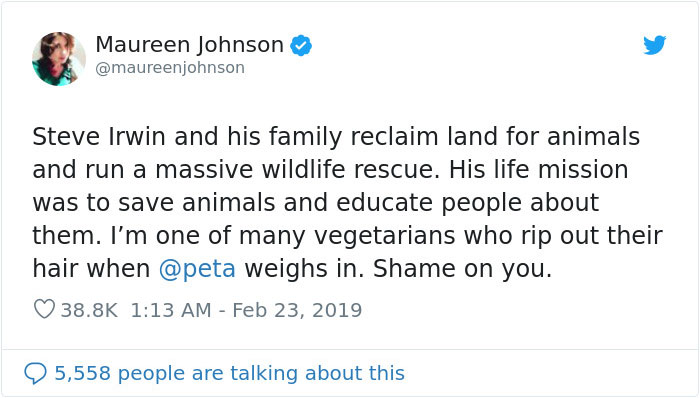The width and height of the screenshot is (700, 398).
Task: Follow the @peta mention link
Action: (x=197, y=269)
